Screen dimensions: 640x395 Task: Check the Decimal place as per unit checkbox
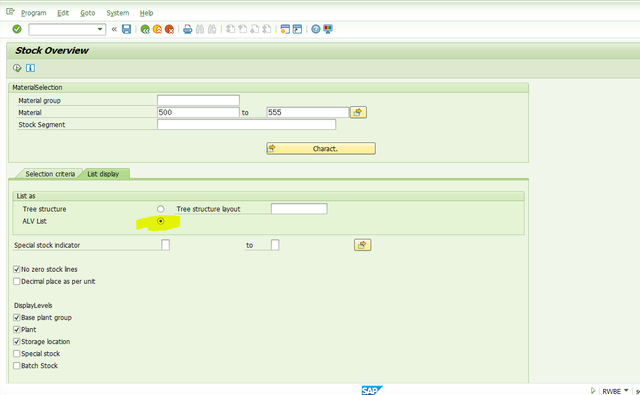(x=17, y=281)
